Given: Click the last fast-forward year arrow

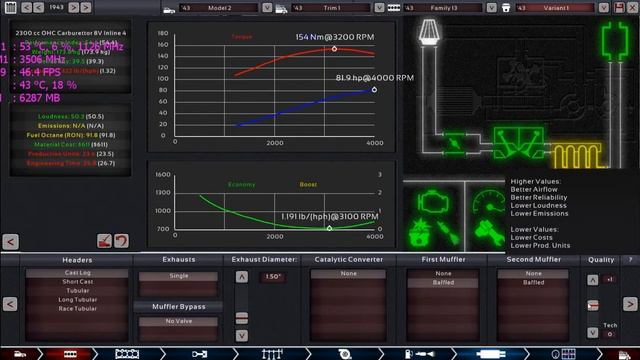Looking at the screenshot, I should 86,7.
